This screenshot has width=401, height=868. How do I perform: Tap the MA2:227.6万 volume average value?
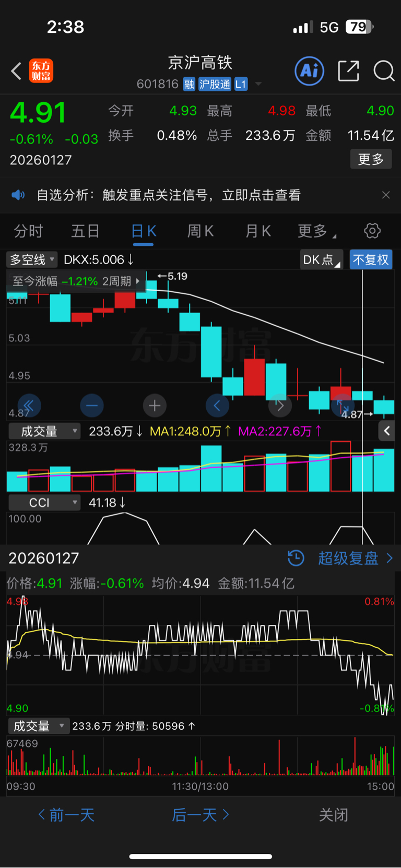[280, 431]
